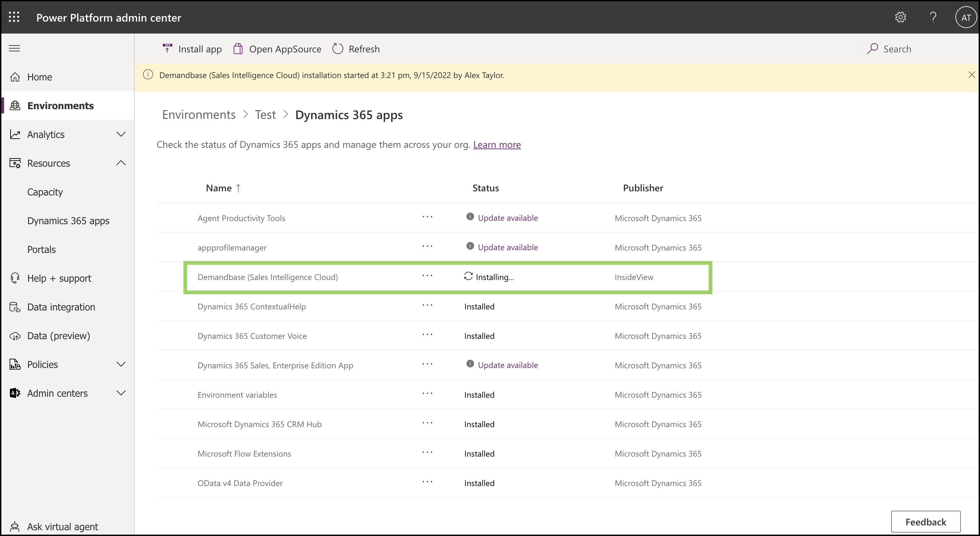Open Capacity under Resources
The image size is (980, 536).
point(45,192)
